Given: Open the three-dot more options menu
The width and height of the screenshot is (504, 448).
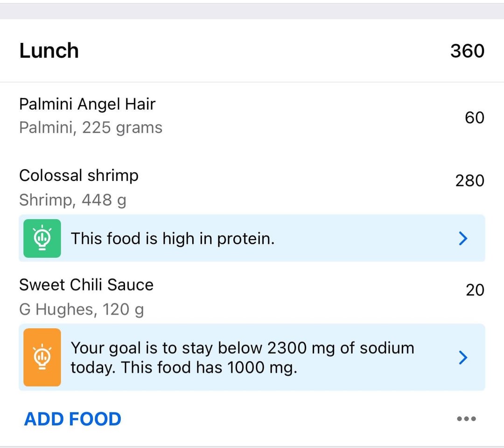Looking at the screenshot, I should point(466,419).
